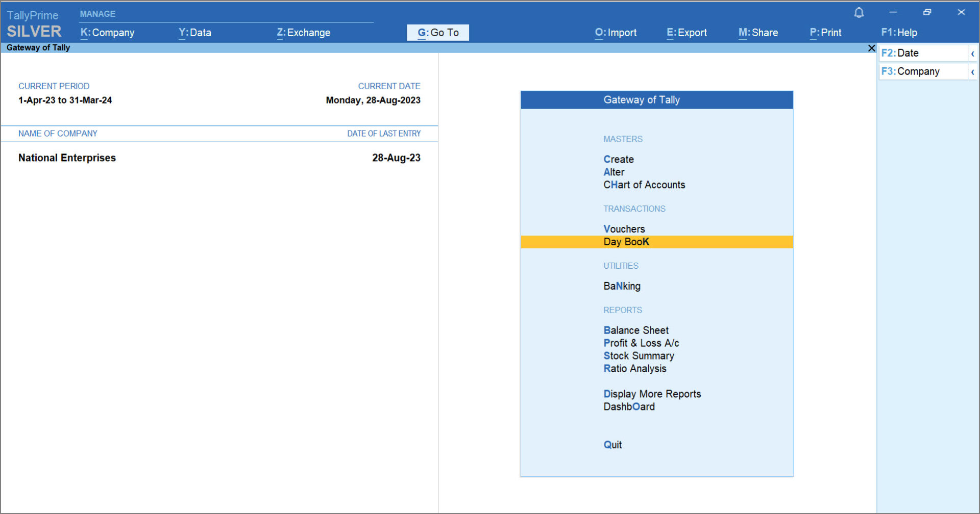Expand the F2 Date side arrow
Viewport: 980px width, 514px height.
[x=972, y=54]
